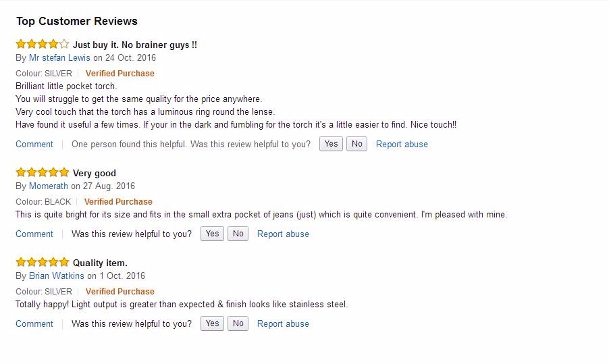The image size is (609, 364).
Task: Comment on the 'Quality item.' review
Action: pyautogui.click(x=34, y=324)
